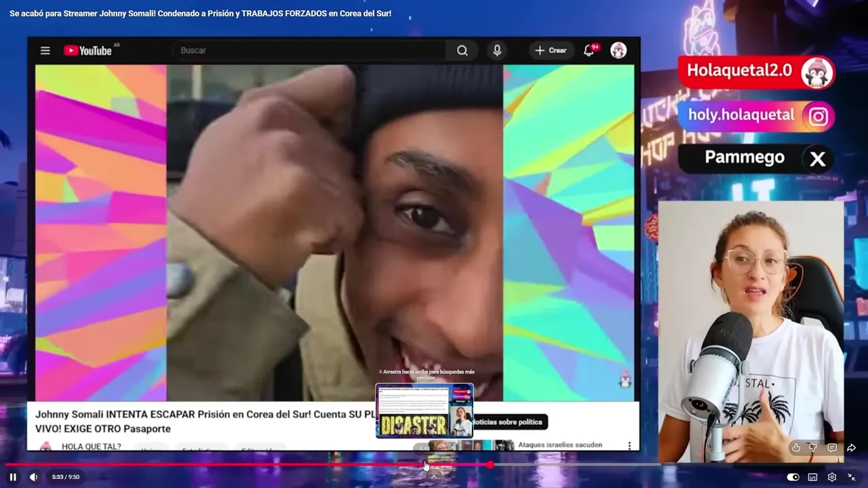Turn on subtitles/closed captions

pyautogui.click(x=812, y=477)
